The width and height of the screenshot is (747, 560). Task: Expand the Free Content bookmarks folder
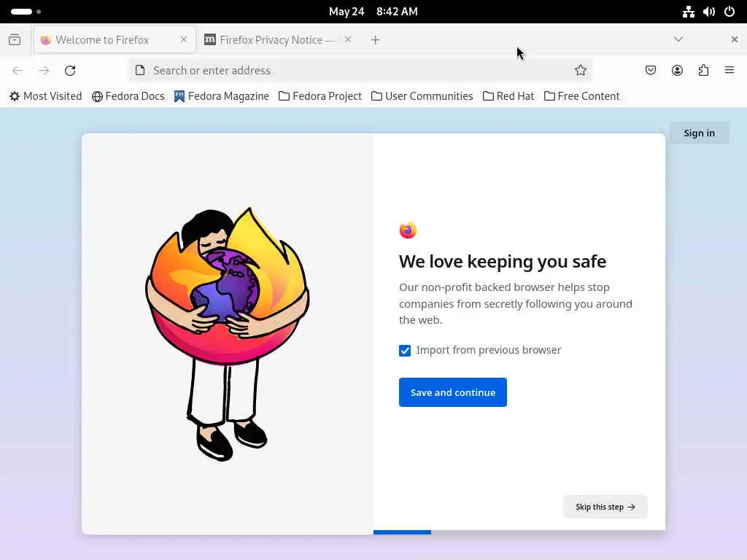[581, 96]
